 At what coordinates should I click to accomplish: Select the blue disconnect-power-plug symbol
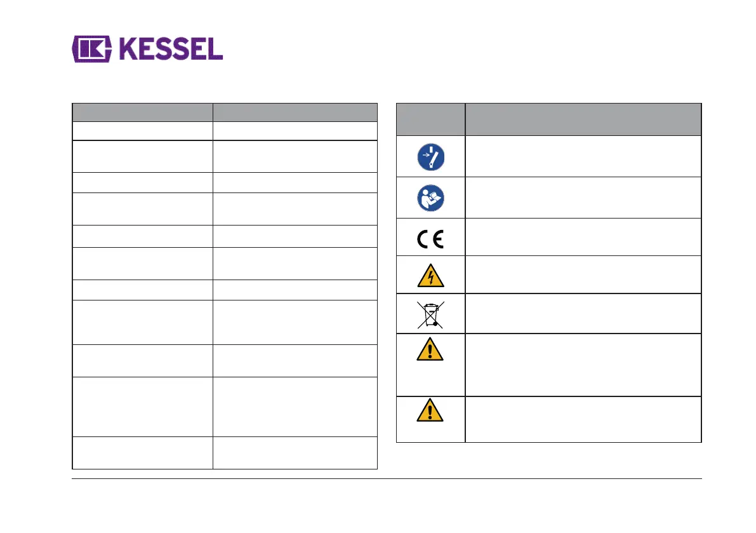coord(431,156)
